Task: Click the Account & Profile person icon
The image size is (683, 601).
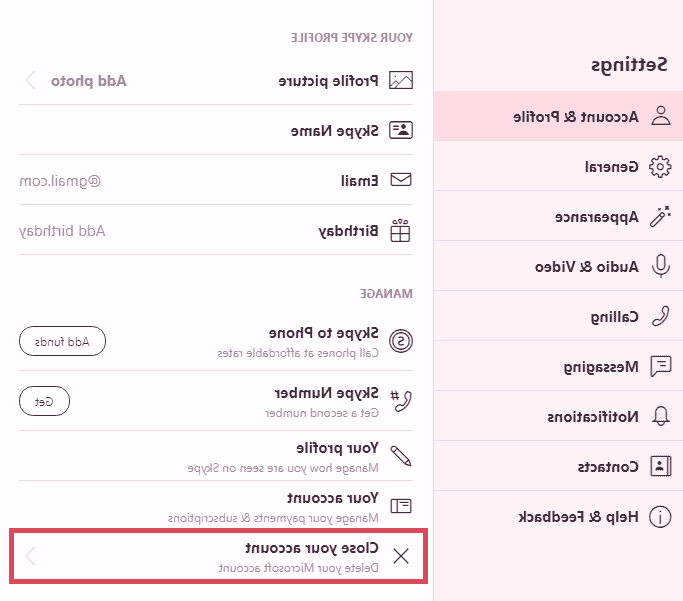Action: pos(660,116)
